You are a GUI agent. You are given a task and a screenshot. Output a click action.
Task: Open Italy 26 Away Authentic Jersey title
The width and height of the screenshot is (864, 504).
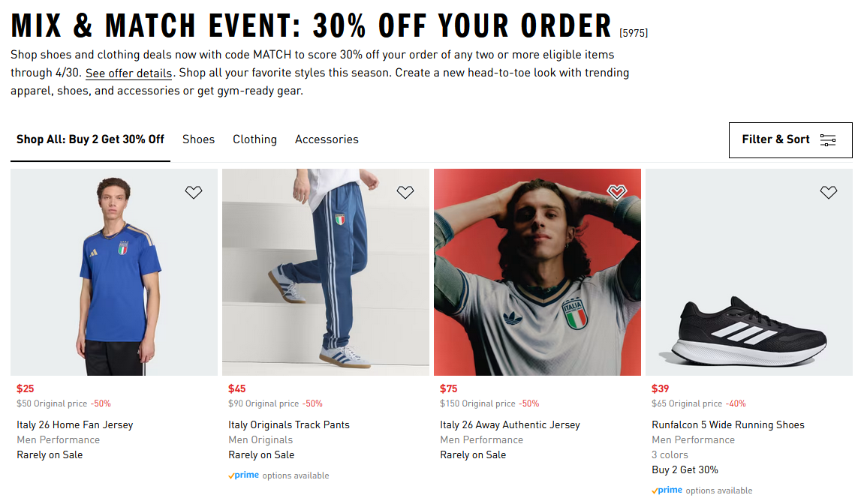pos(510,424)
